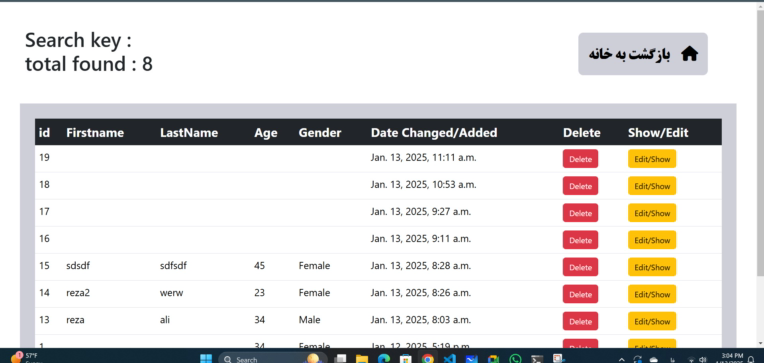Click the page vertical scrollbar thumb
The image size is (764, 363).
(x=760, y=141)
